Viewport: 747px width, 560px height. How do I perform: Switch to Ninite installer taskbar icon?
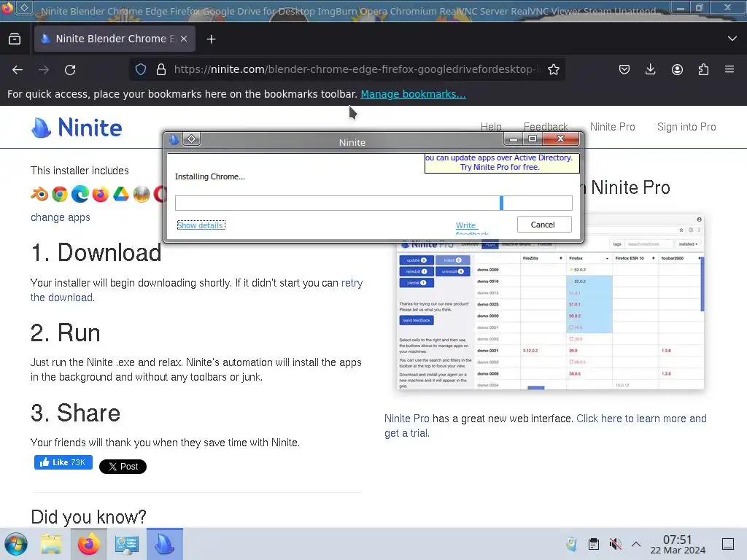click(164, 544)
